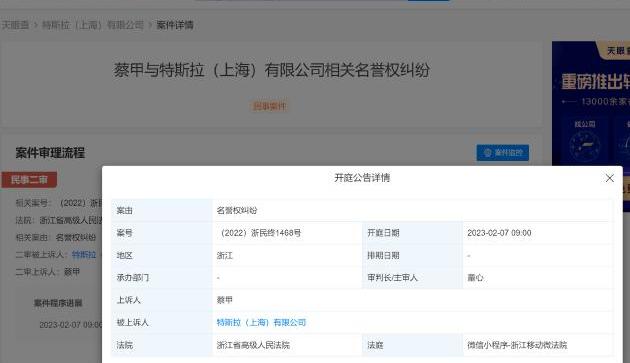Open 特斯拉（上海）有限公司 breadcrumb link
This screenshot has width=630, height=363.
coord(93,25)
